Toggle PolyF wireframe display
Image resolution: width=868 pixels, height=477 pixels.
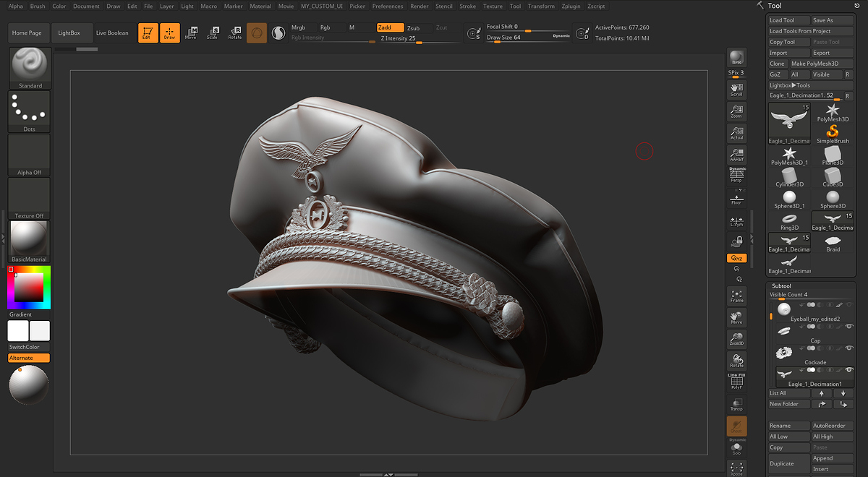(736, 382)
